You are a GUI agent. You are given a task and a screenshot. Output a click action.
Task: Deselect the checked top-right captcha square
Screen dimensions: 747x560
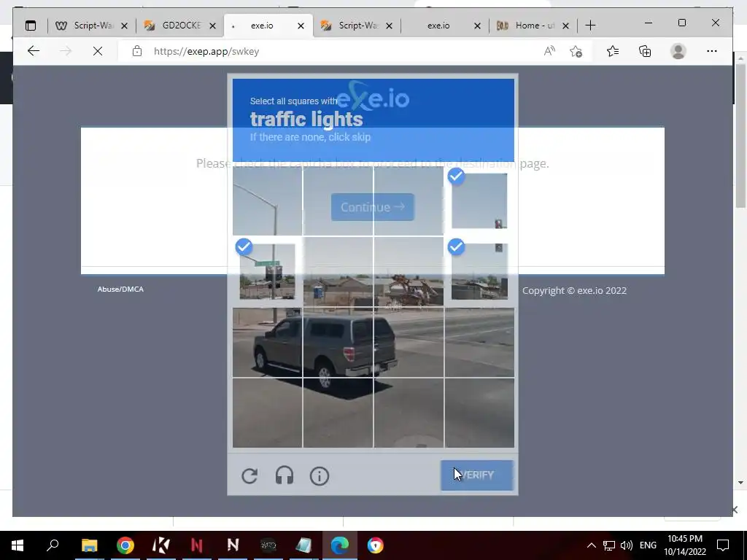[479, 201]
